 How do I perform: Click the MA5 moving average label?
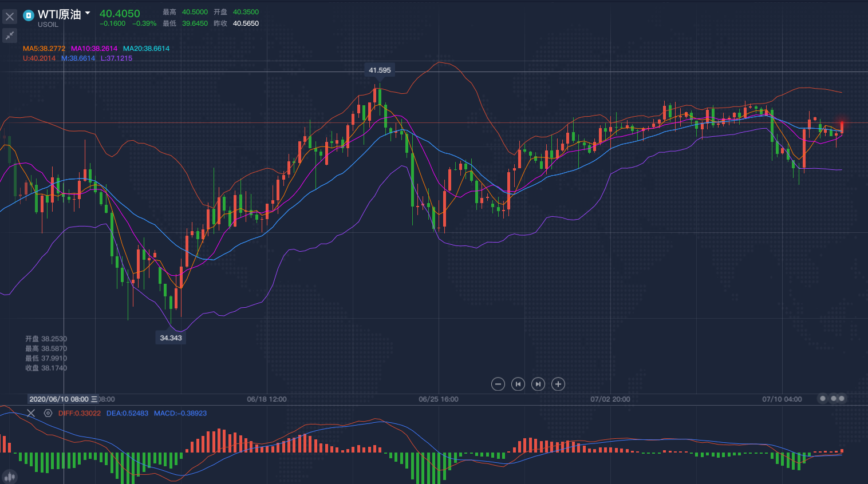point(44,49)
